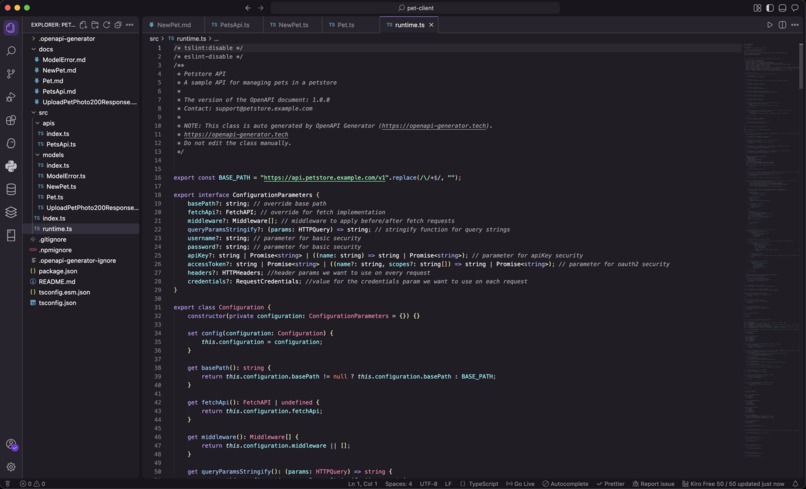Open the database panel in activity bar

pos(11,189)
